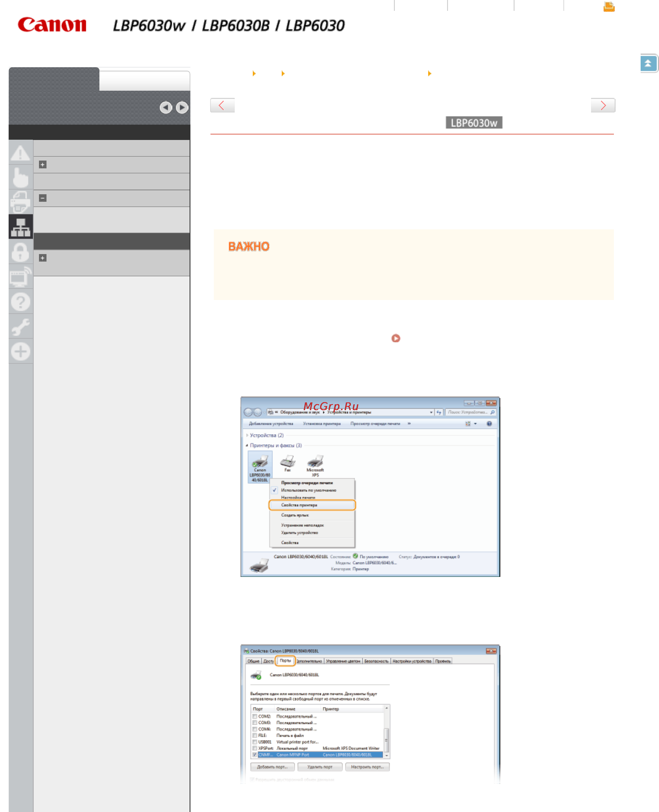Select the 'Общие' tab in properties dialog
Screen dimensions: 659x812
[253, 661]
